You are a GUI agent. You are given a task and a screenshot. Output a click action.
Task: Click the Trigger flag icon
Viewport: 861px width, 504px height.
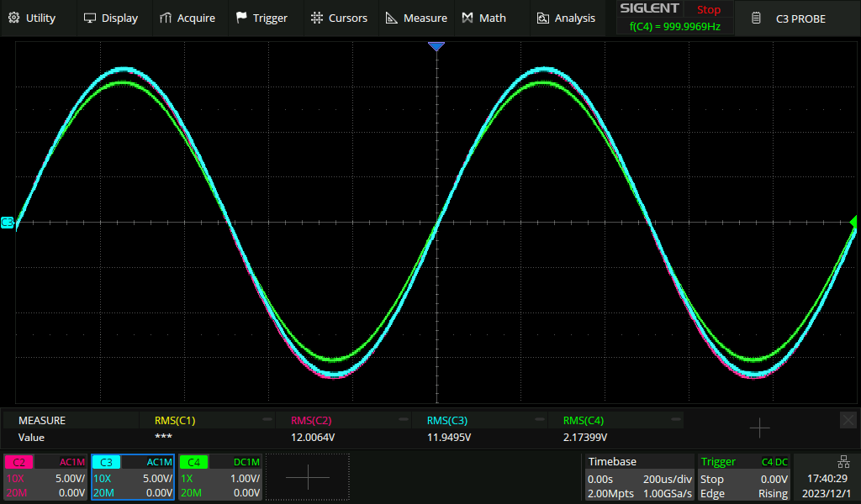click(241, 18)
